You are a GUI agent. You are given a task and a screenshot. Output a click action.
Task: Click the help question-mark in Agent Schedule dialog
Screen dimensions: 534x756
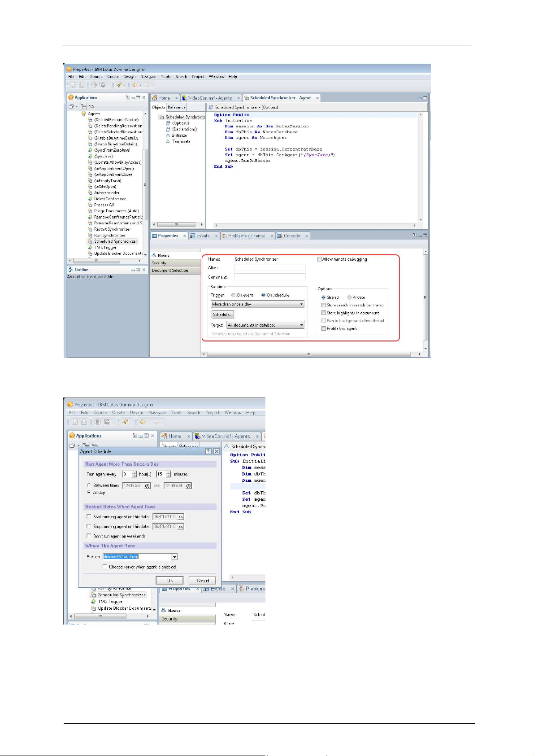point(208,451)
